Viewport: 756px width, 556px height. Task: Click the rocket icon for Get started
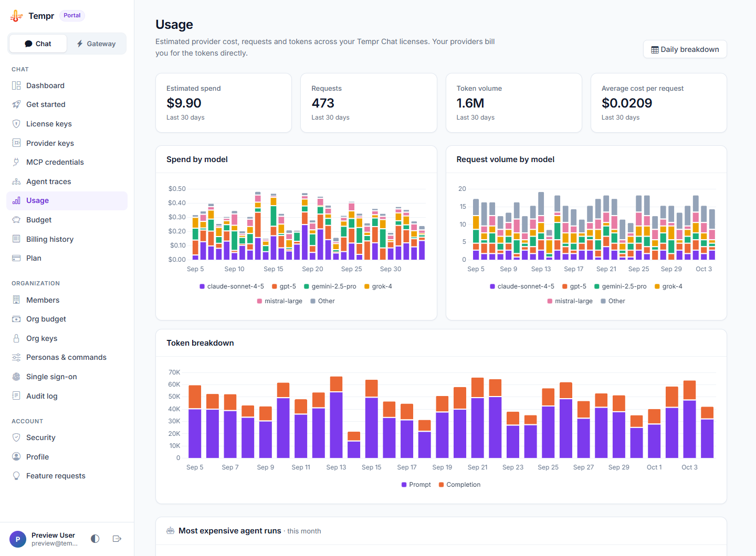pos(16,104)
